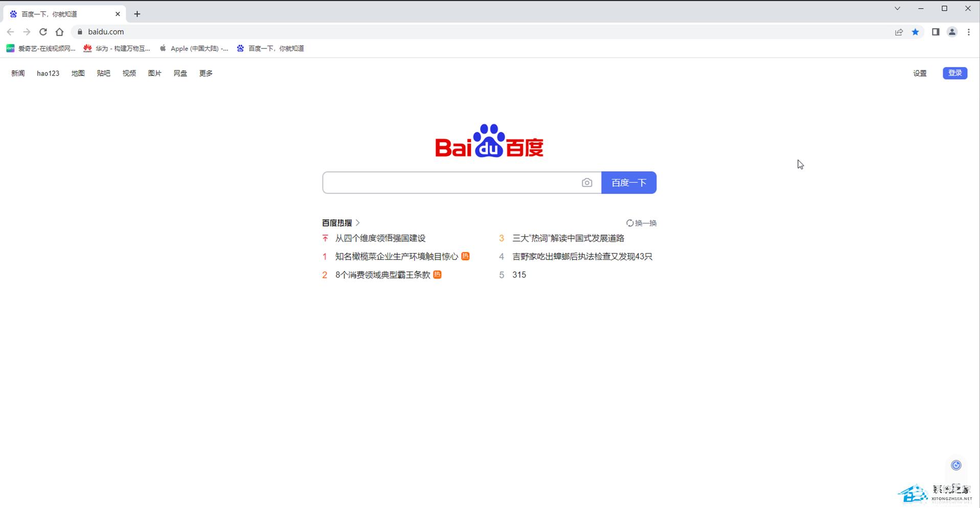Click the 热 badge after 触目惊心
Viewport: 980px width, 508px height.
point(465,256)
